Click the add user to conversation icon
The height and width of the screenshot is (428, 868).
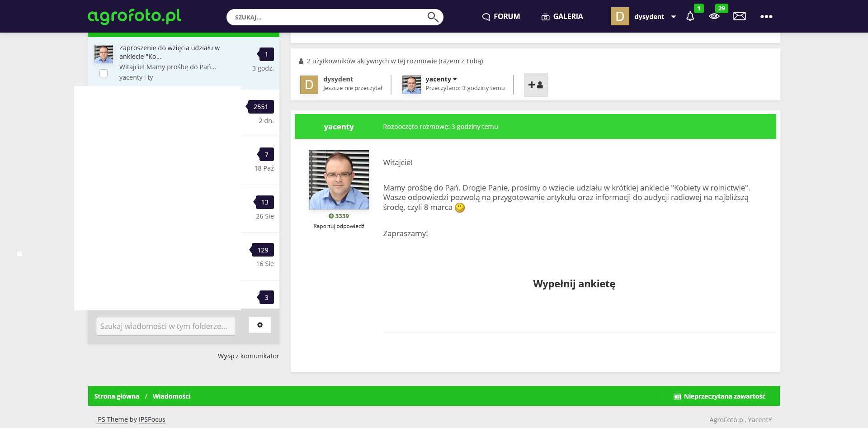coord(536,85)
